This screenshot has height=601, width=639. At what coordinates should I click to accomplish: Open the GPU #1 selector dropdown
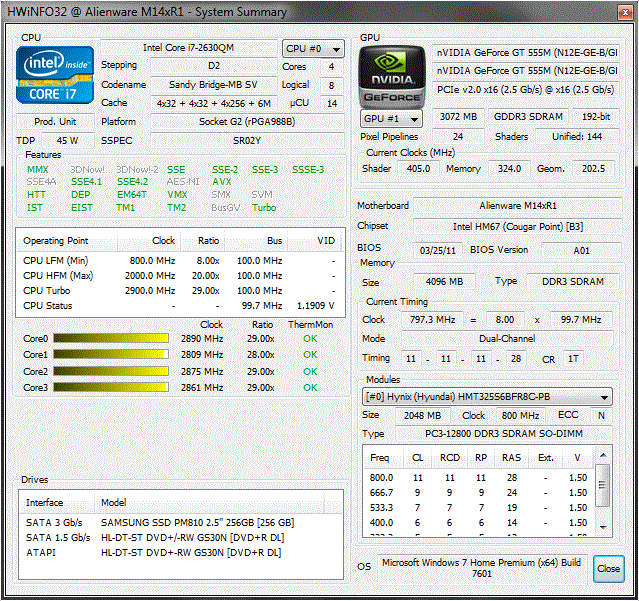point(391,119)
